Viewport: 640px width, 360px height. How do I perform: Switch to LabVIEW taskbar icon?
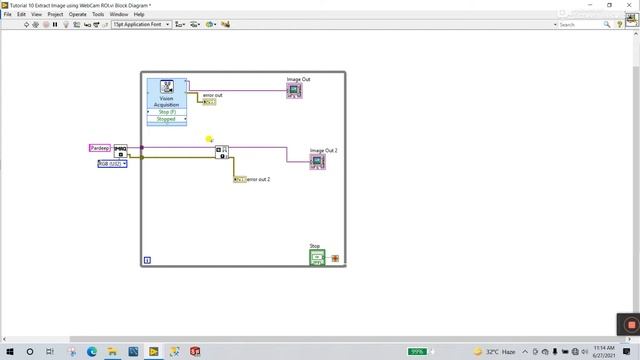tap(153, 351)
